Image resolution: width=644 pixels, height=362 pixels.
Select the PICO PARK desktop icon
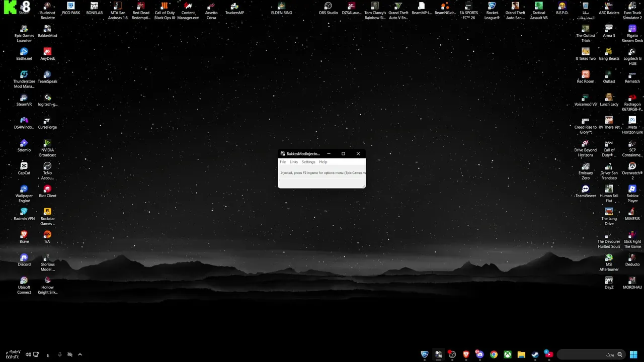click(71, 9)
